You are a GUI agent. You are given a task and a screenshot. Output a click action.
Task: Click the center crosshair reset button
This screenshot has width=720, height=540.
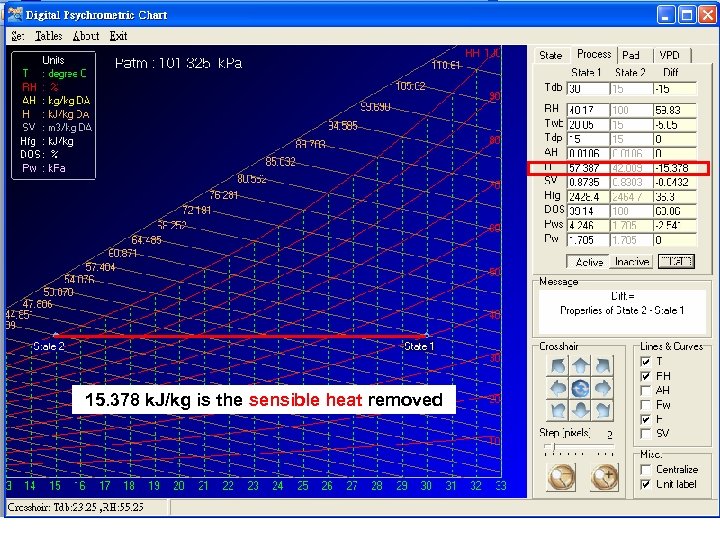coord(580,388)
